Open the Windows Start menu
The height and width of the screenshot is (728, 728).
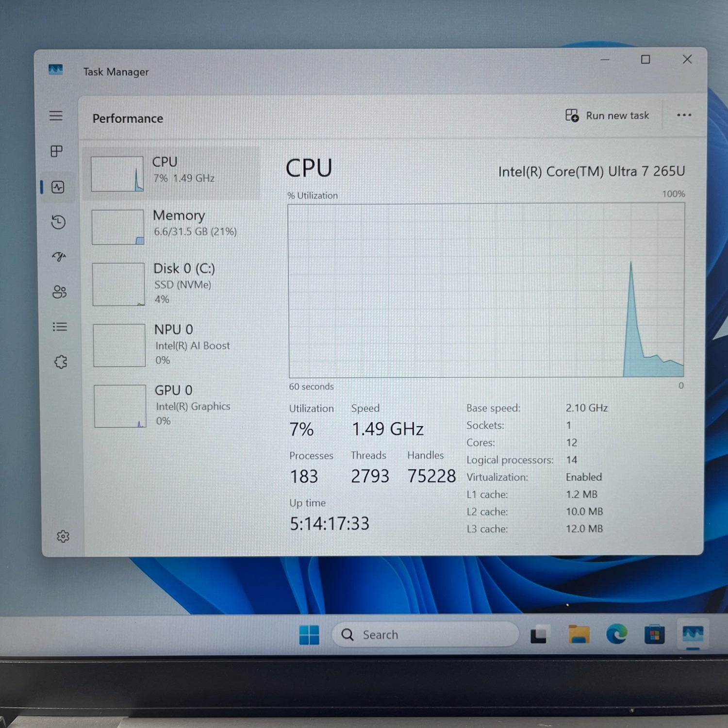tap(309, 635)
